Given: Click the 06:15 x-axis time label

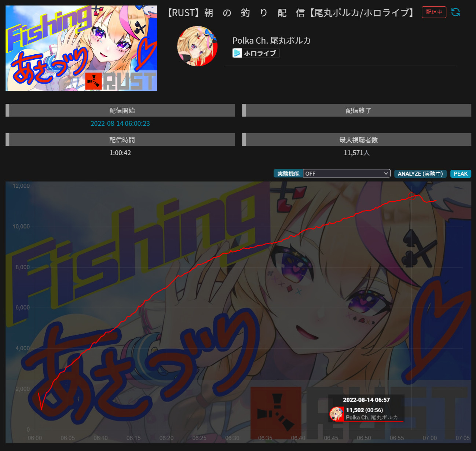Looking at the screenshot, I should [133, 438].
